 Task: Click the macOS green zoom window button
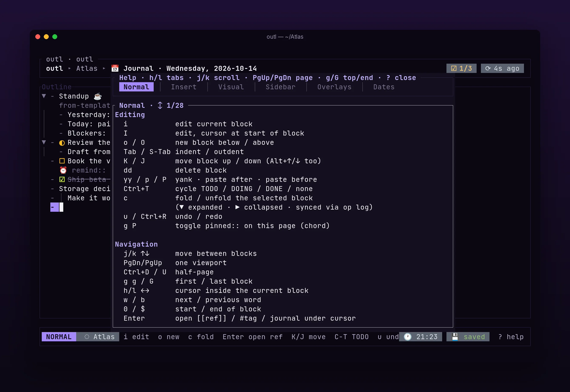pyautogui.click(x=55, y=37)
